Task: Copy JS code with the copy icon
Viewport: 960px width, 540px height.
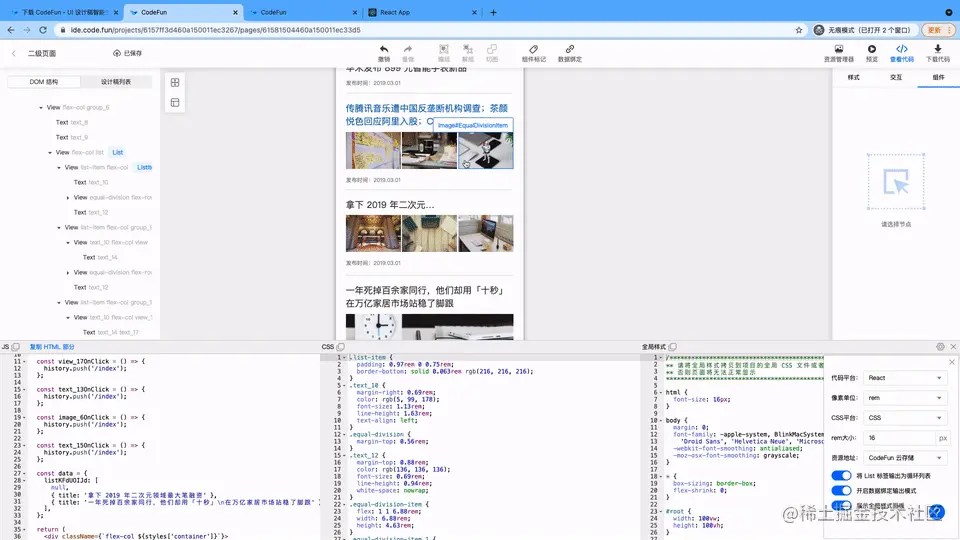Action: click(16, 347)
